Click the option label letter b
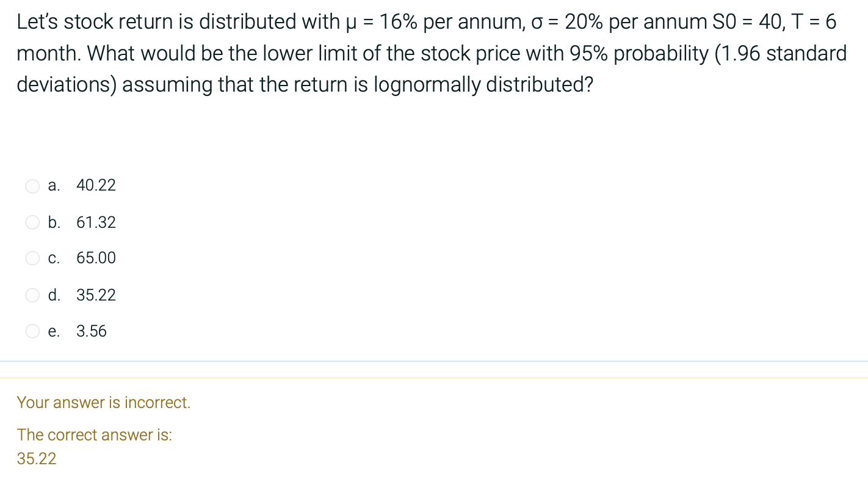 pyautogui.click(x=54, y=222)
